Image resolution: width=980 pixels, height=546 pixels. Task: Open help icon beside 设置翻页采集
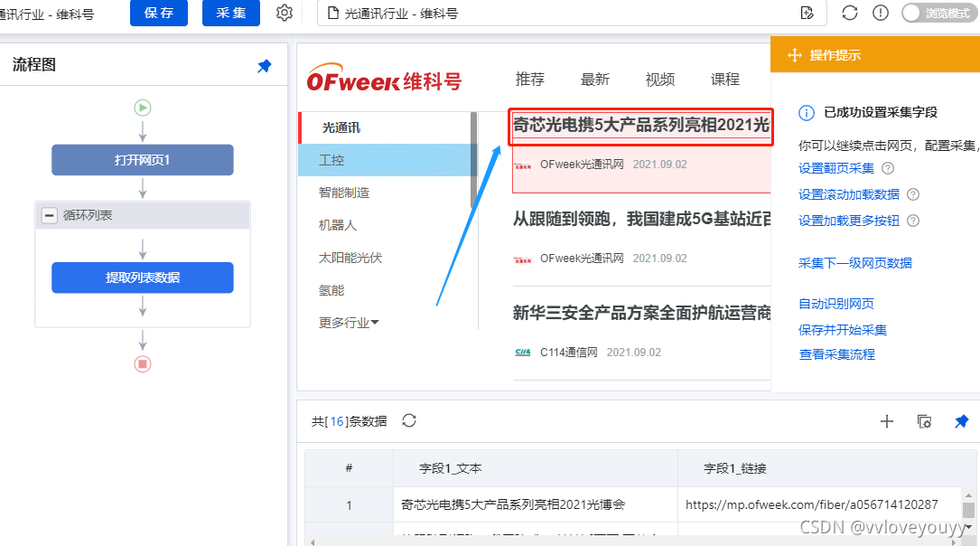[x=888, y=168]
